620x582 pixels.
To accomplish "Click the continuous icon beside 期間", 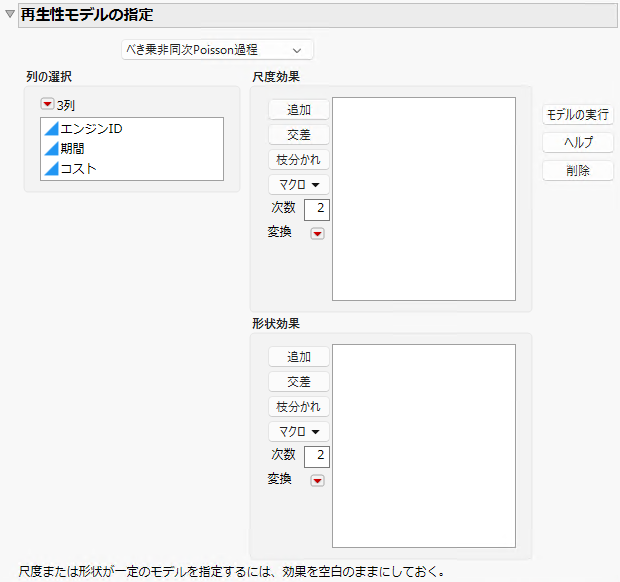I will [x=51, y=149].
